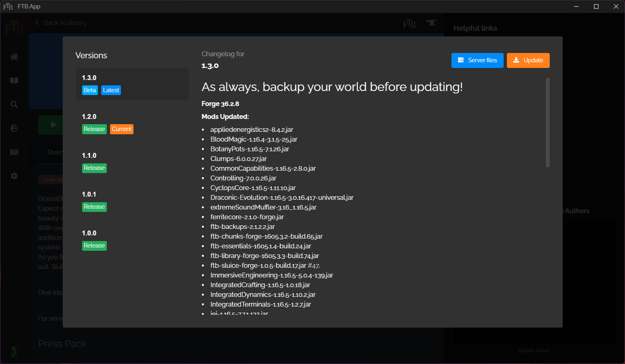Screen dimensions: 625x364
Task: Click the Release tag on version 1.2.0
Action: coord(94,129)
